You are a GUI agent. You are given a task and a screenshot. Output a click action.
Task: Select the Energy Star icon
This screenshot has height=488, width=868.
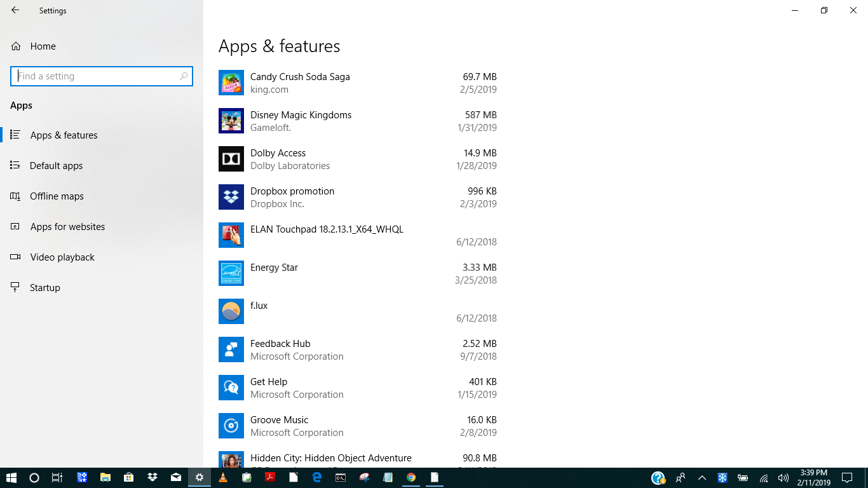pos(231,273)
